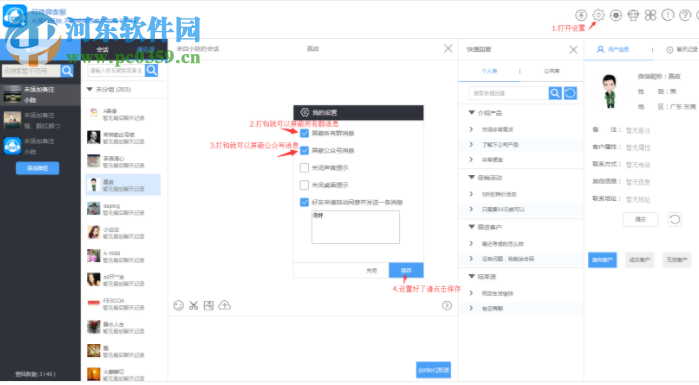Select the second account in the dark sidebar
The image size is (699, 385).
pos(40,120)
